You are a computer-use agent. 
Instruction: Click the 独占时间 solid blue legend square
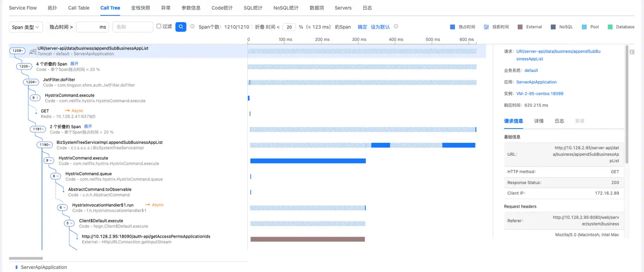453,27
